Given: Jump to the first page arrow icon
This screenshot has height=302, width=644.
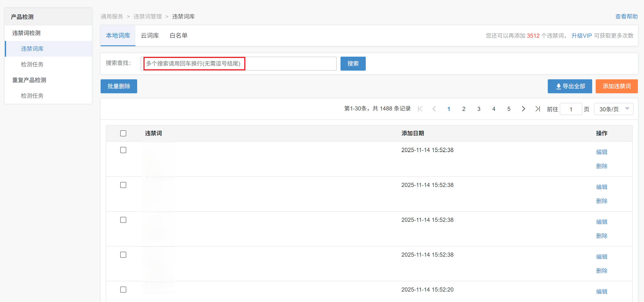Looking at the screenshot, I should pyautogui.click(x=420, y=109).
